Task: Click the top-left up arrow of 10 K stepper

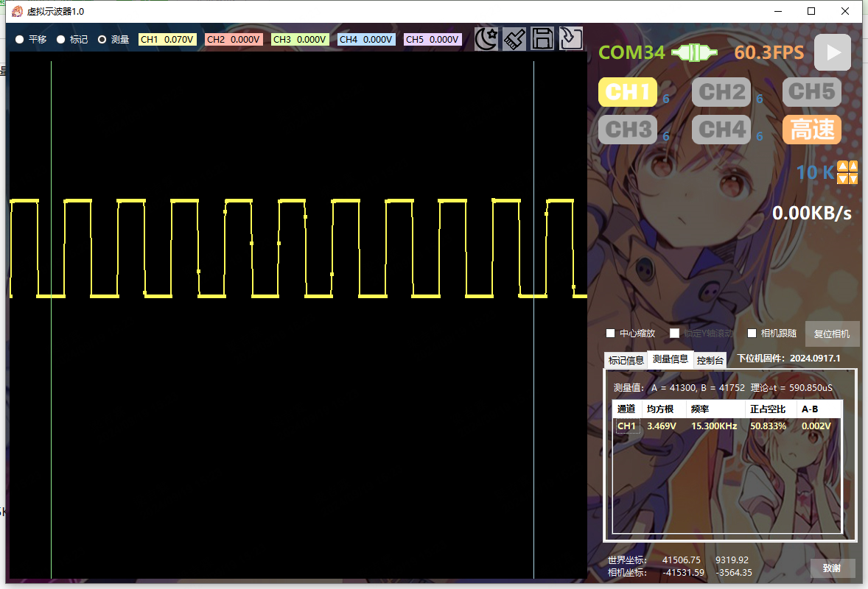Action: click(x=842, y=166)
